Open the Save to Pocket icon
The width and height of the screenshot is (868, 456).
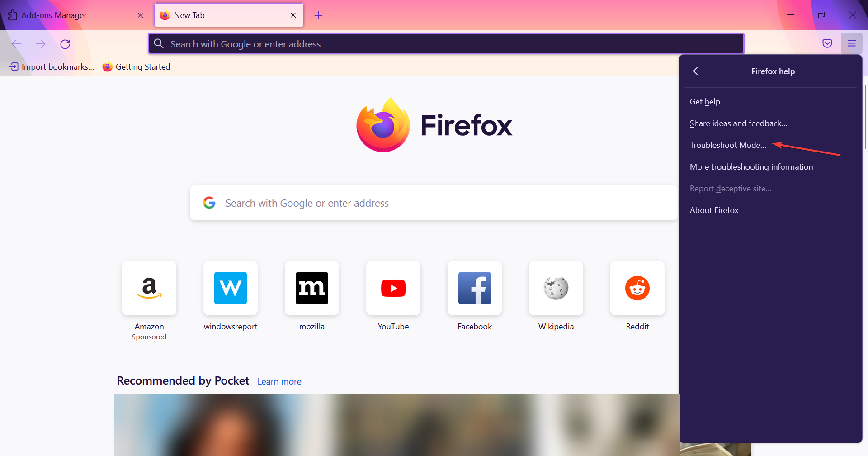[827, 43]
